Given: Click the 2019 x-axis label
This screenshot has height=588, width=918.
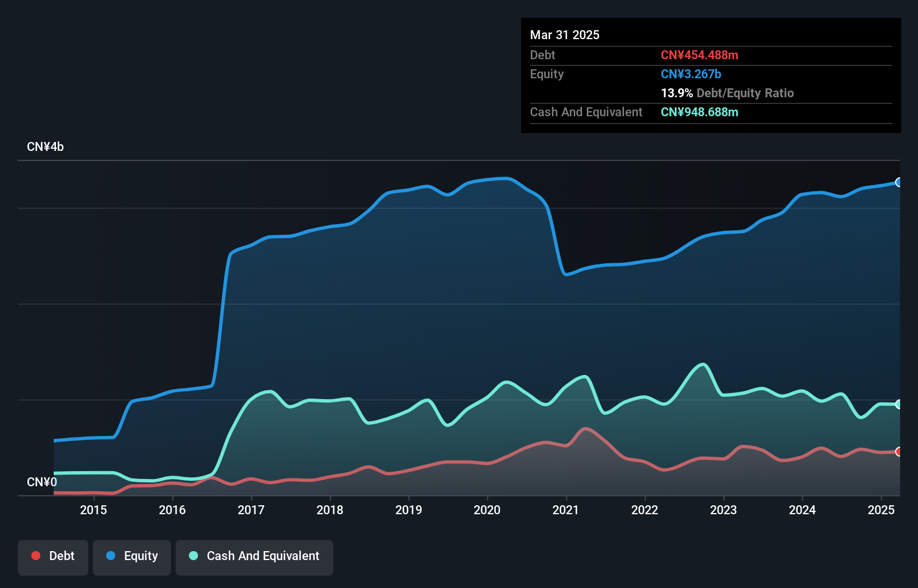Looking at the screenshot, I should [x=409, y=510].
